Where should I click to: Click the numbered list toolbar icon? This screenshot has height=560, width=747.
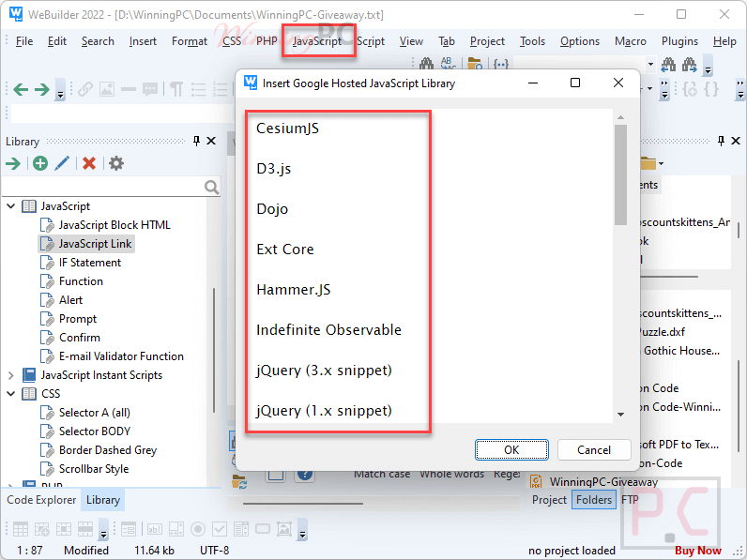(x=221, y=89)
